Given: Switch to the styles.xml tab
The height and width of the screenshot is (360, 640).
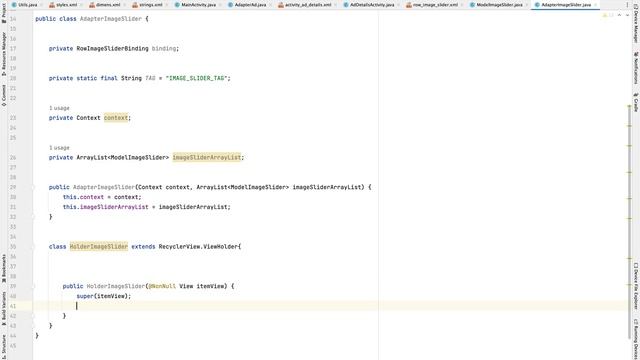Looking at the screenshot, I should click(x=66, y=4).
